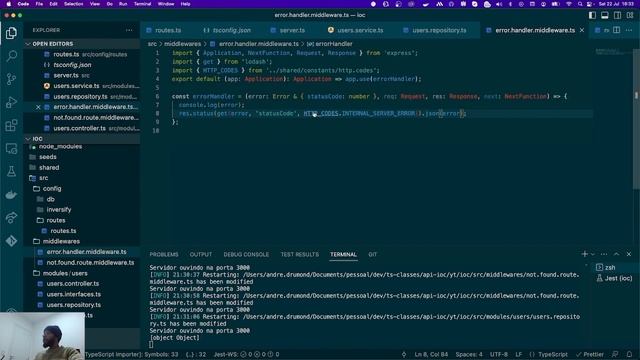
Task: Toggle primary sidebar layout icon
Action: coord(592,15)
